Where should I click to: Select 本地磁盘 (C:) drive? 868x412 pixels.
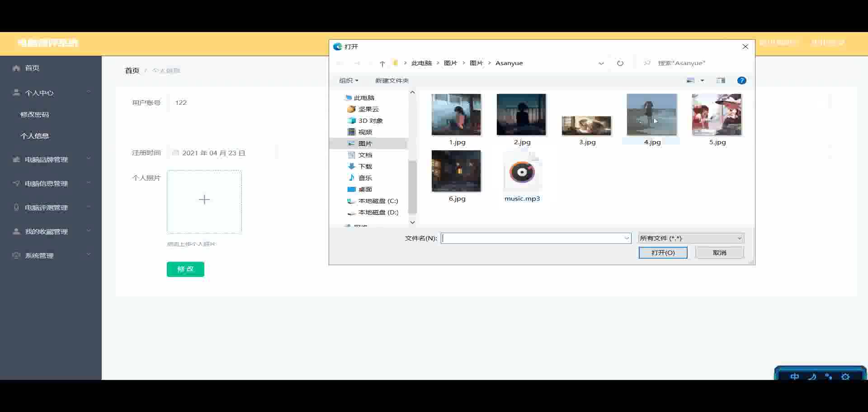(377, 201)
